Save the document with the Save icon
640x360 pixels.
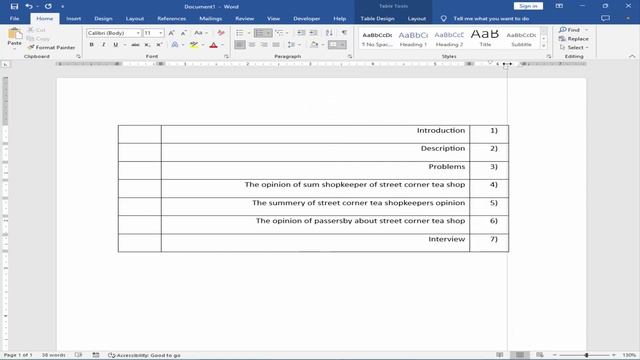point(14,6)
